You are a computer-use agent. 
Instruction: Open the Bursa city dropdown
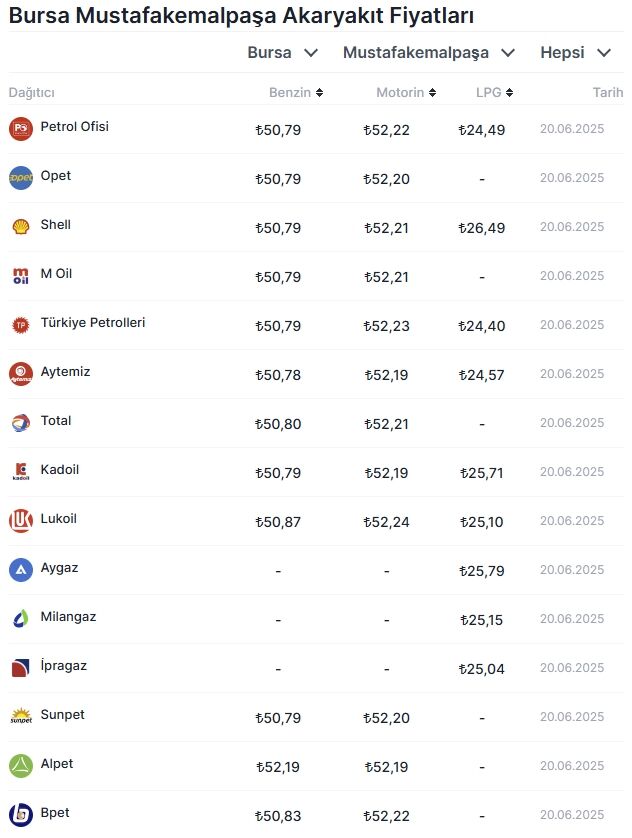click(x=282, y=53)
